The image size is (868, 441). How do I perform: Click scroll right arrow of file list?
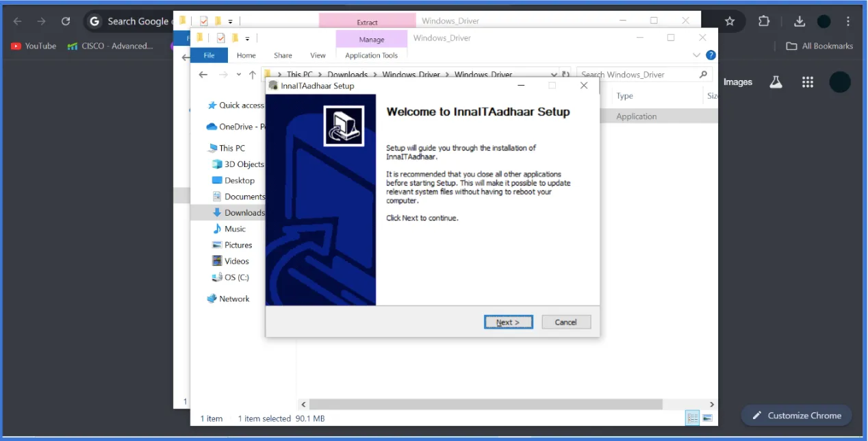pyautogui.click(x=712, y=405)
